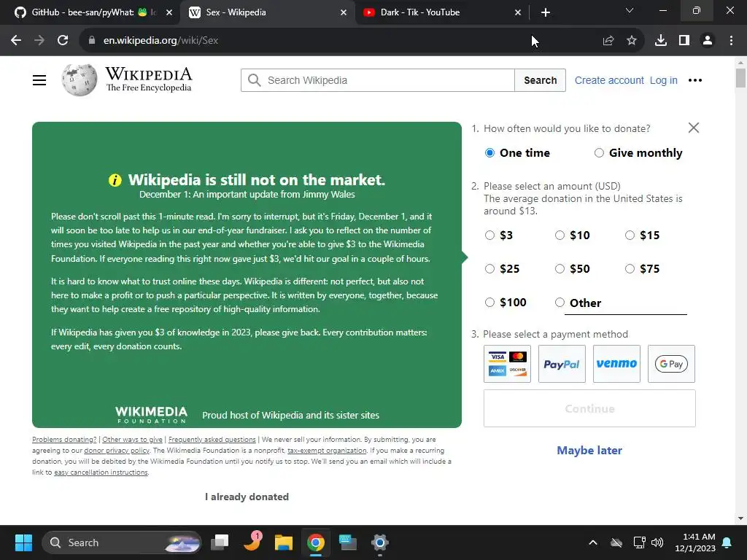Close the Sex - Wikipedia tab
The height and width of the screenshot is (560, 747).
click(x=344, y=13)
